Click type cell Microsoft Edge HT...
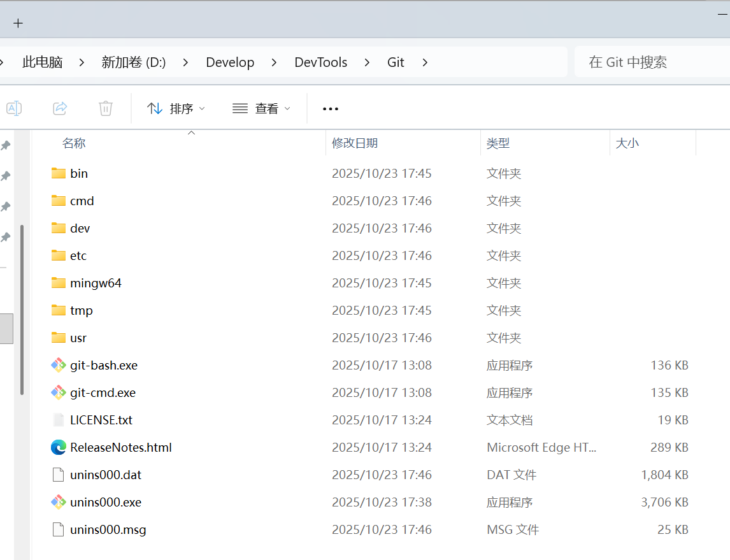 pos(541,447)
